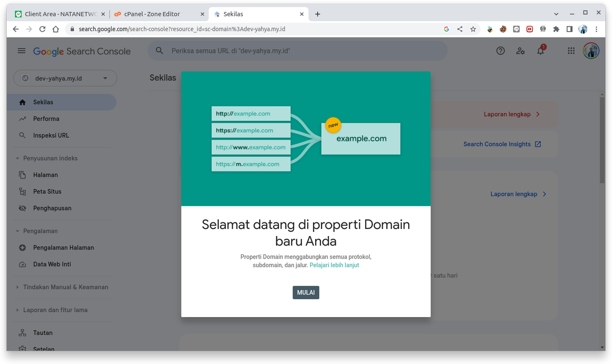
Task: Open the blue Laporan lengkap link
Action: 519,194
